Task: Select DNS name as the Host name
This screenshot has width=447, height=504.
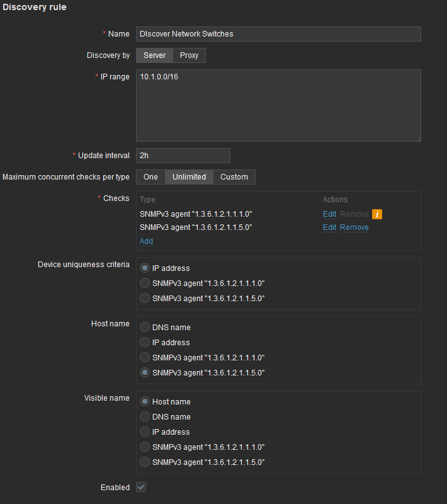Action: pyautogui.click(x=145, y=328)
